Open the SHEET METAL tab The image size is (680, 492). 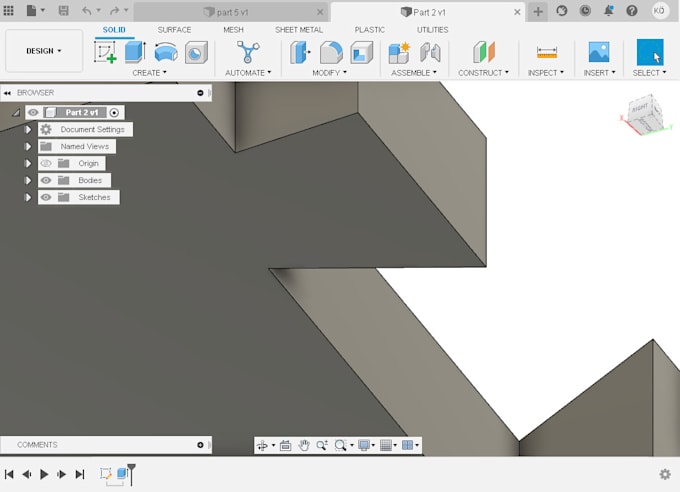click(x=299, y=30)
